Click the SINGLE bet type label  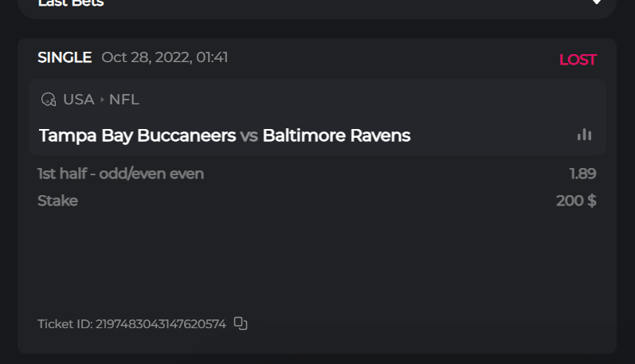[x=65, y=57]
